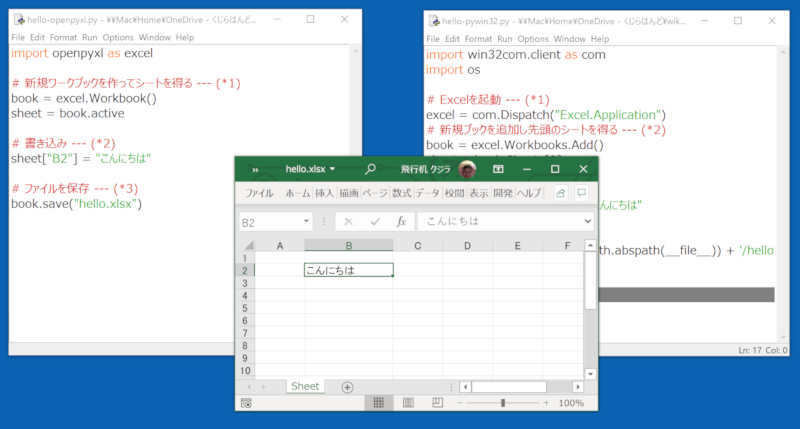Screen dimensions: 800x429
Task: Open the Excel search magnifier icon
Action: click(x=370, y=169)
